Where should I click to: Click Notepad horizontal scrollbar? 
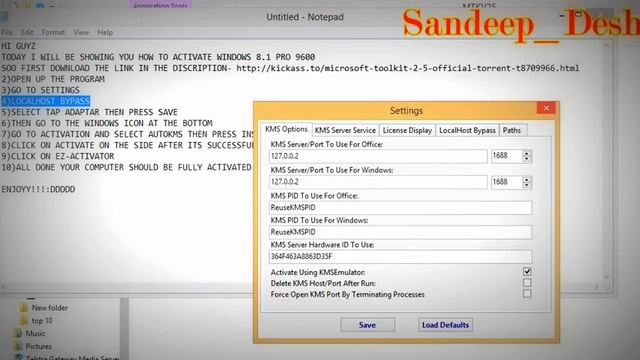pos(300,287)
